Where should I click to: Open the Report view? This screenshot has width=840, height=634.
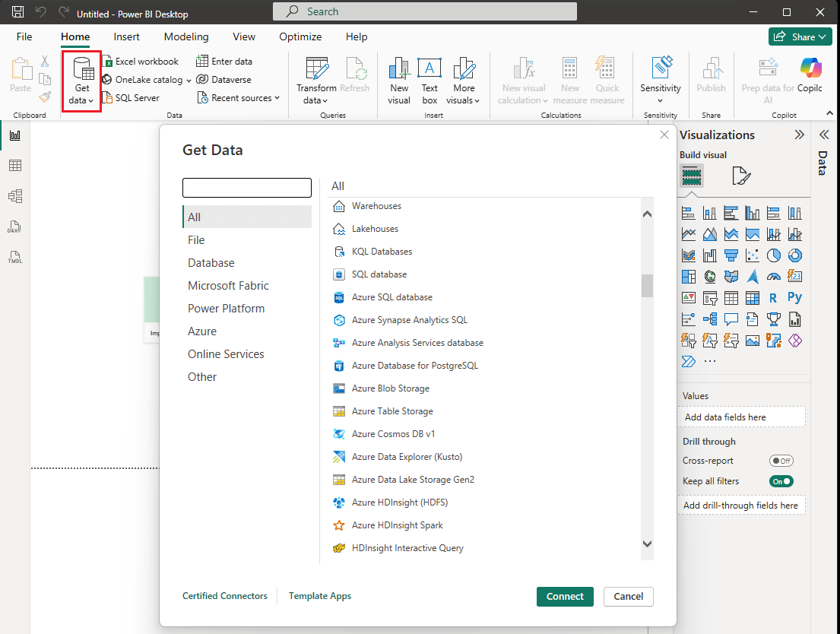click(17, 135)
